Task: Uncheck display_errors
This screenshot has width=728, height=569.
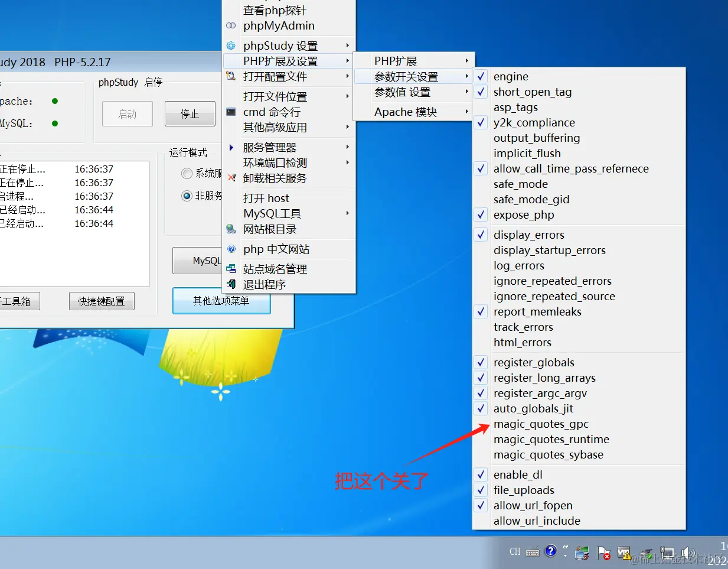Action: [579, 235]
